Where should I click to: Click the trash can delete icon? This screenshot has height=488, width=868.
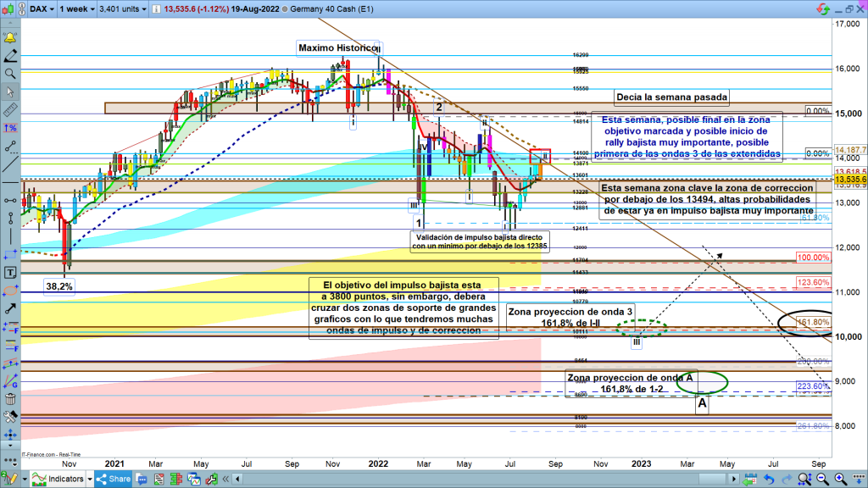(x=10, y=399)
